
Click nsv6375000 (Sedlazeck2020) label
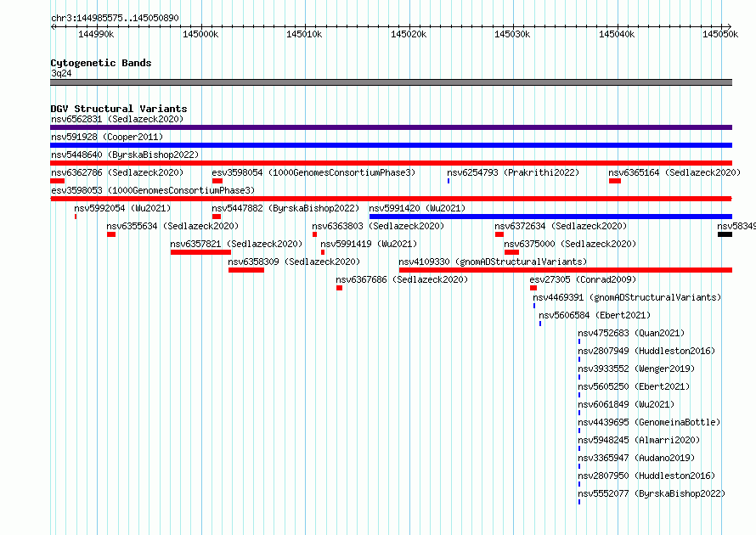(570, 244)
